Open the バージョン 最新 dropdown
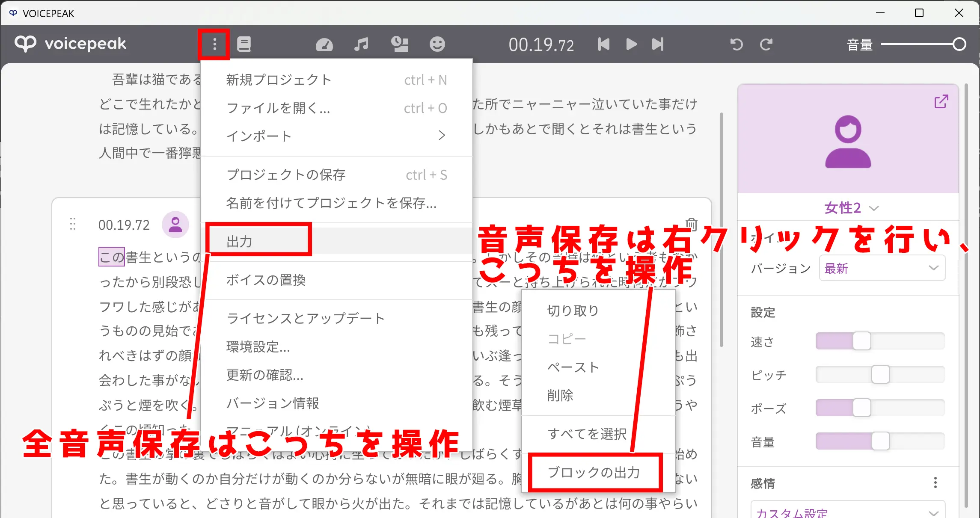The height and width of the screenshot is (518, 980). pyautogui.click(x=882, y=268)
